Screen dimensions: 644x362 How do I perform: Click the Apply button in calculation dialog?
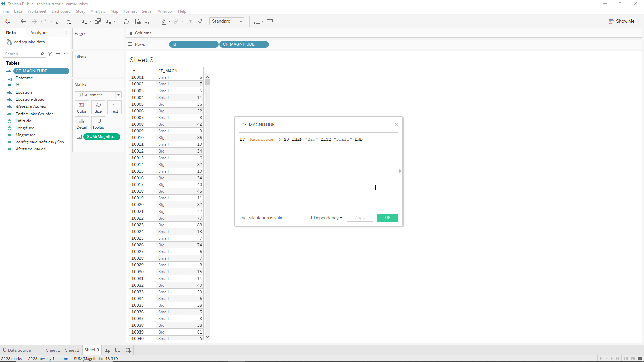[360, 218]
